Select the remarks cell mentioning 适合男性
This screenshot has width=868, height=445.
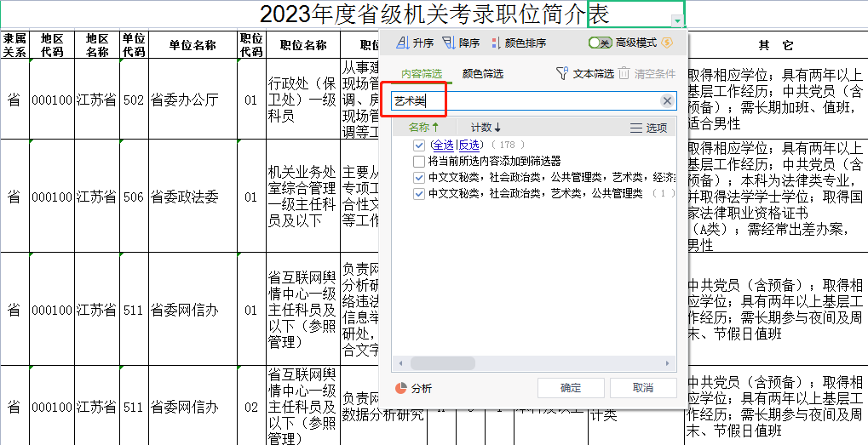point(776,99)
